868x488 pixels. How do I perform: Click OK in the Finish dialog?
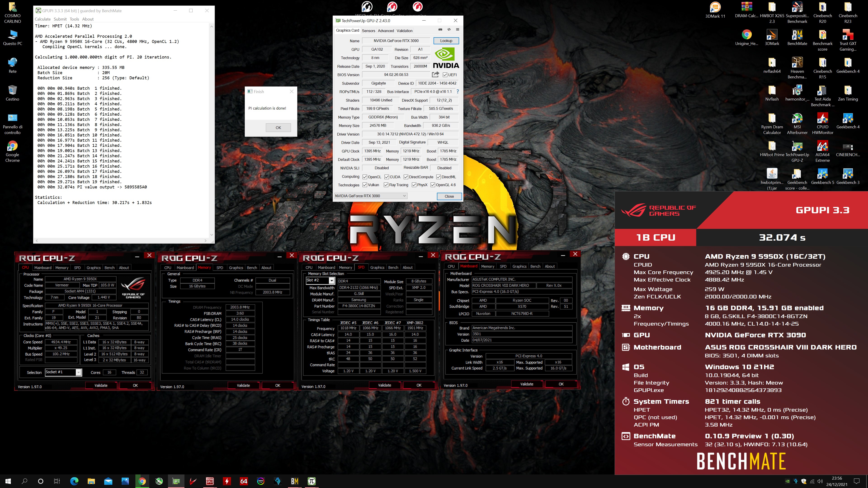(x=278, y=128)
